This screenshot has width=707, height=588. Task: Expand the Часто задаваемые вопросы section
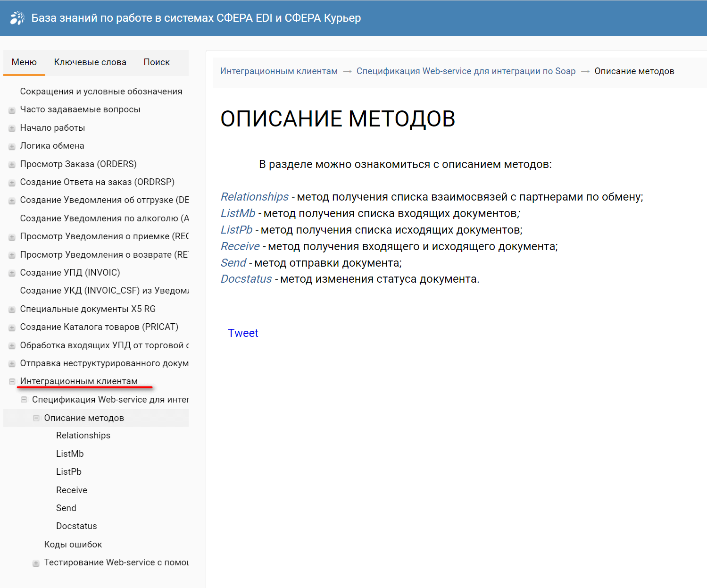click(x=12, y=110)
